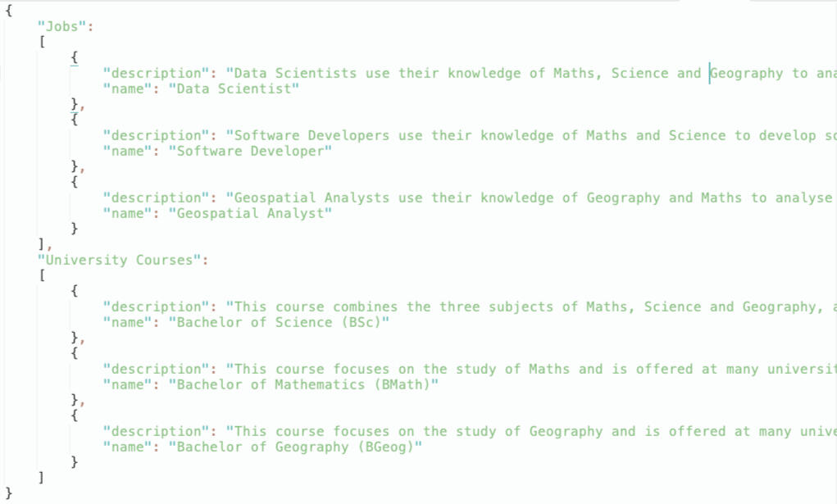Click the "Bachelor of Science (BSc)" value
Viewport: 837px width, 504px height.
(279, 322)
